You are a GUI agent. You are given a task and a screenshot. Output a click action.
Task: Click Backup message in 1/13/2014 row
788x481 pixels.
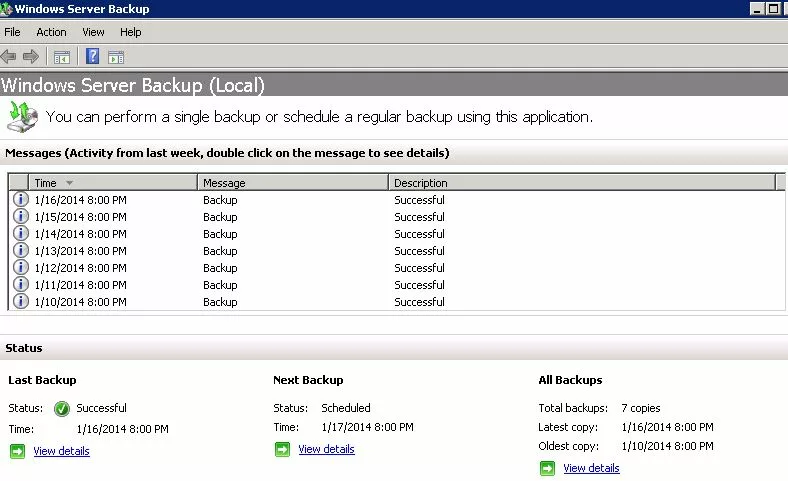(220, 251)
